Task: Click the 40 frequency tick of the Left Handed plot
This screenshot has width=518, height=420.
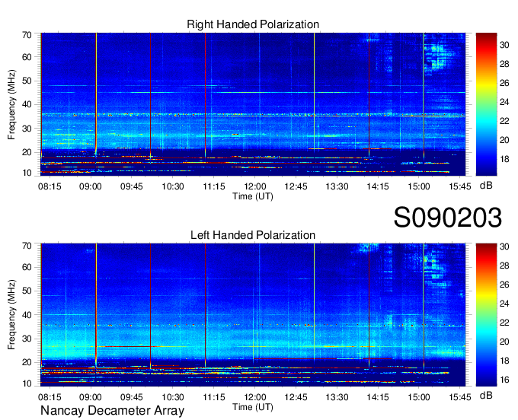Action: (27, 315)
